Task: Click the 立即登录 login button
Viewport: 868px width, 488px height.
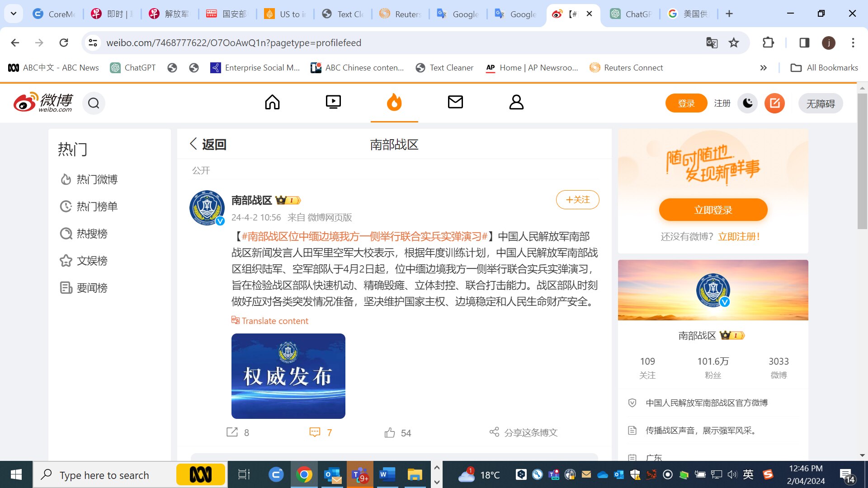Action: coord(713,209)
